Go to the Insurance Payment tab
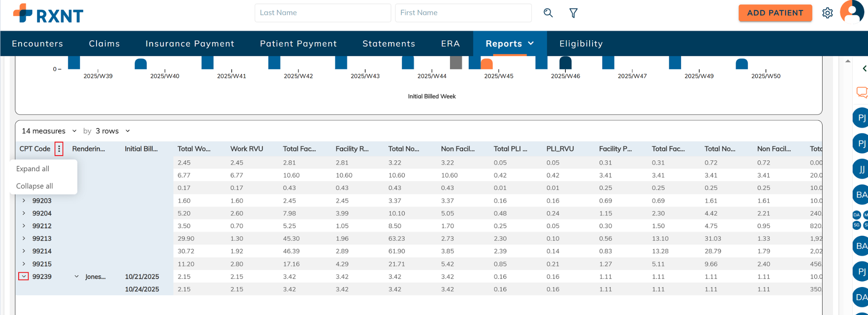868x315 pixels. (x=189, y=44)
